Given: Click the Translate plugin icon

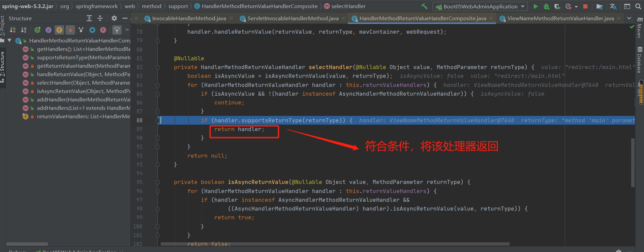Looking at the screenshot, I should coord(613,6).
